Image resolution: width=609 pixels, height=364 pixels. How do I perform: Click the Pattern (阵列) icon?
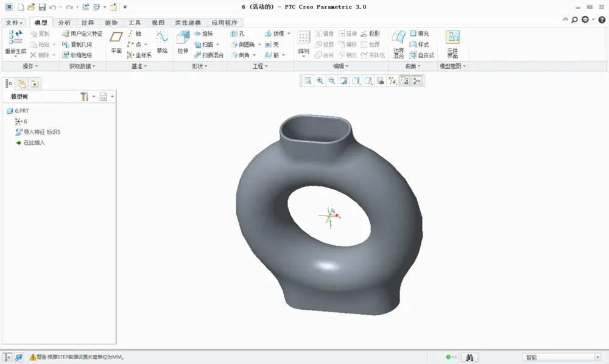(x=304, y=38)
